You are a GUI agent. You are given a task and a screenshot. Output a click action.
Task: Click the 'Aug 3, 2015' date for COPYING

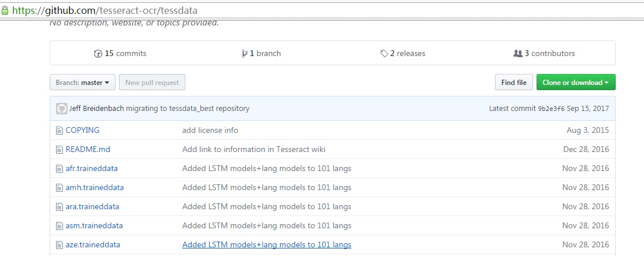click(x=588, y=130)
